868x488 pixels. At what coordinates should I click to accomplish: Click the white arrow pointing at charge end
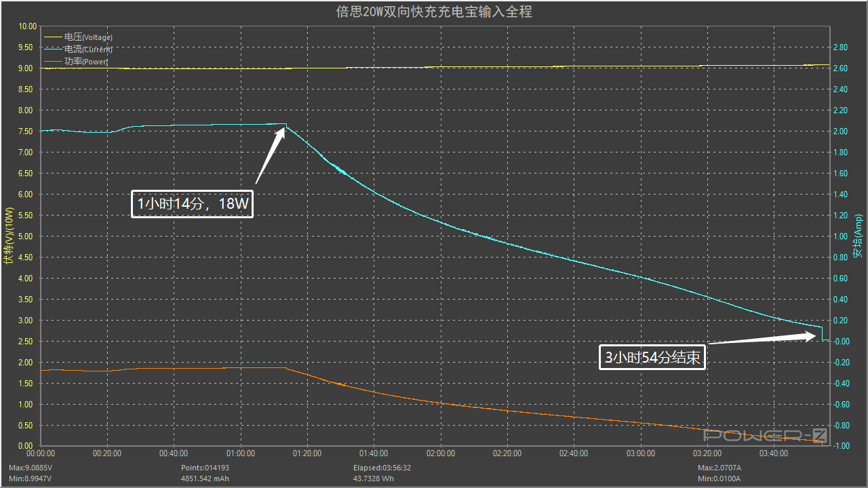coord(764,339)
